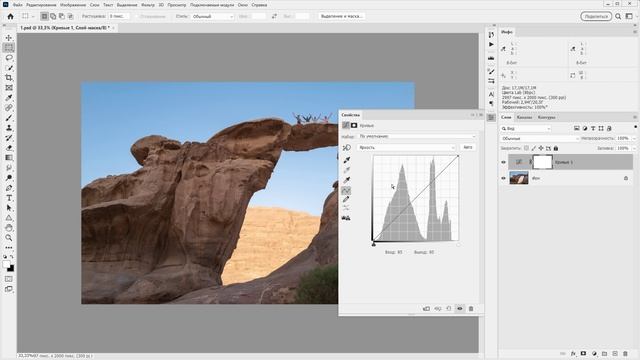Select the Eyedropper tool in left toolbar
640x360 pixels.
9,98
